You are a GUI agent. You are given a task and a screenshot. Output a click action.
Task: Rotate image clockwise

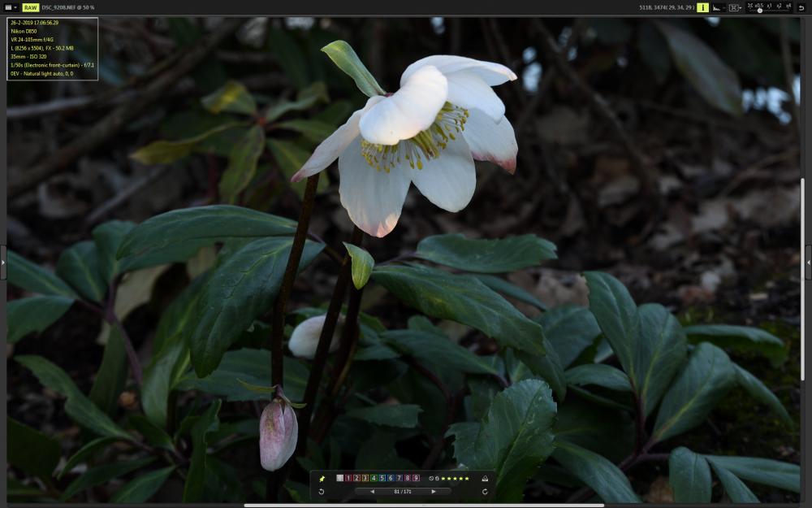pyautogui.click(x=485, y=492)
